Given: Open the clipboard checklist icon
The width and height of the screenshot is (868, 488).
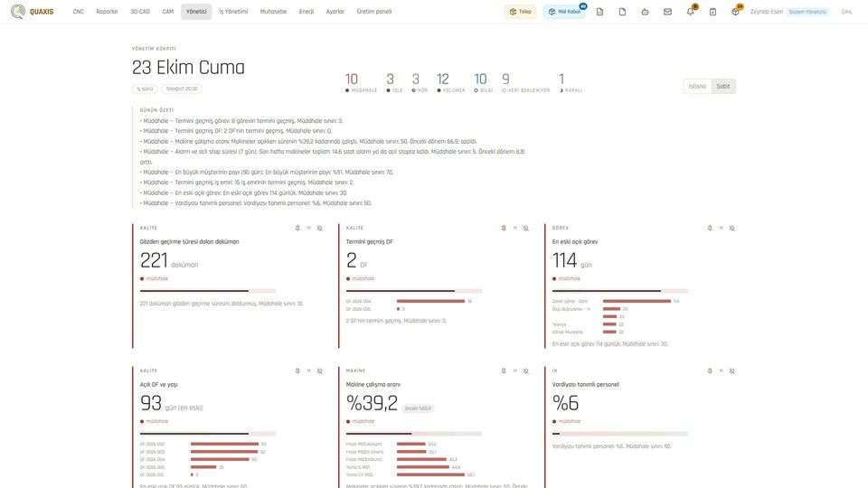Looking at the screenshot, I should (x=713, y=12).
